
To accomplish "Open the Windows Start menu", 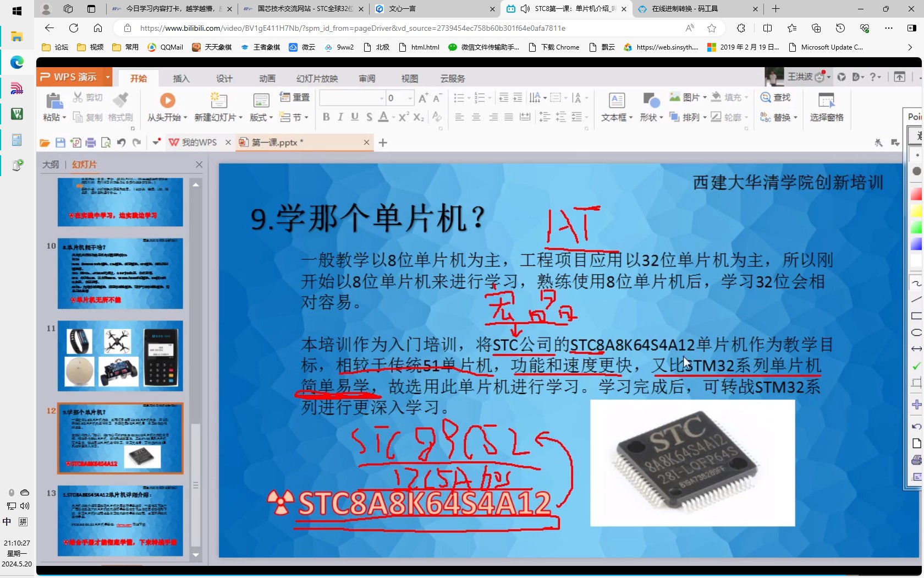I will pos(16,10).
